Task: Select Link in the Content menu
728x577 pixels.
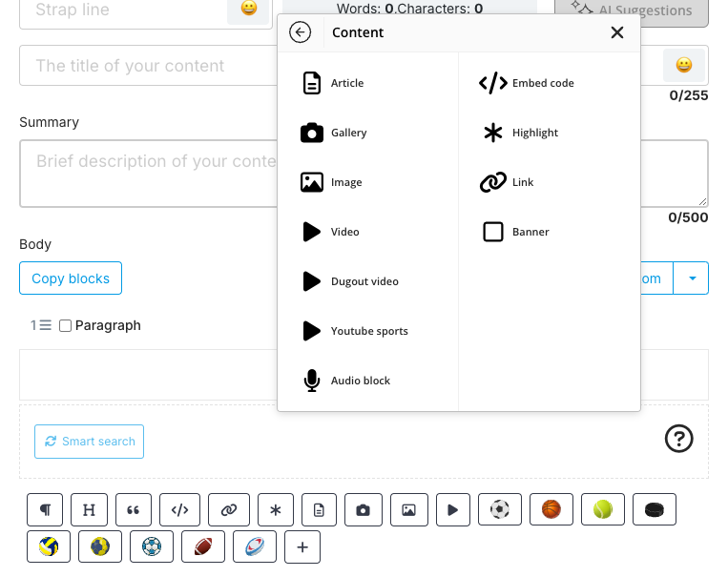Action: tap(506, 182)
